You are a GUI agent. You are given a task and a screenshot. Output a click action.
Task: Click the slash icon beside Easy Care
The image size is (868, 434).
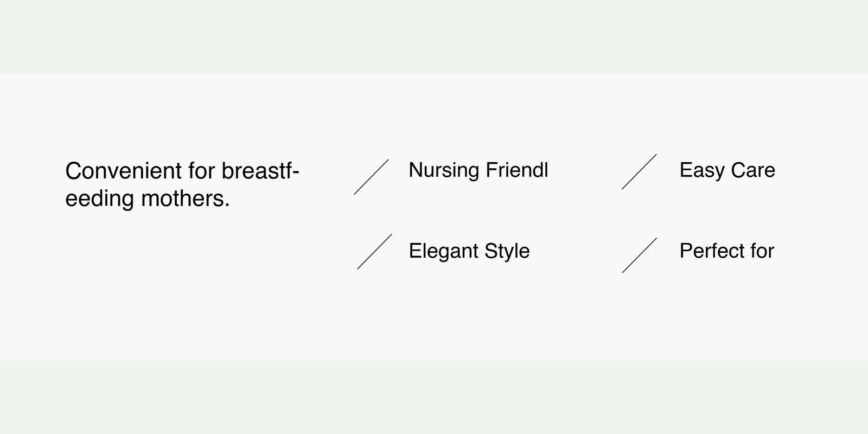click(x=639, y=171)
